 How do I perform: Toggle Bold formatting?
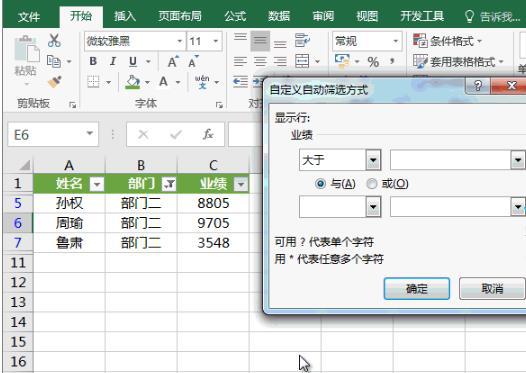pos(93,61)
